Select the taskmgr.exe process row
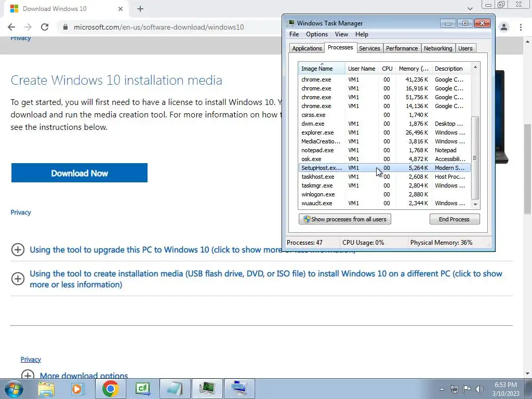Image resolution: width=532 pixels, height=399 pixels. (x=384, y=185)
